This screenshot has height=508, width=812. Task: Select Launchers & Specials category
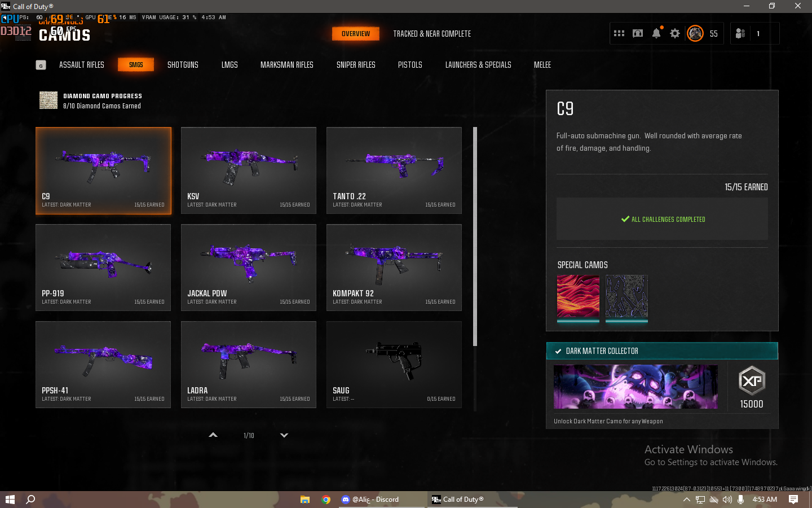pyautogui.click(x=478, y=65)
